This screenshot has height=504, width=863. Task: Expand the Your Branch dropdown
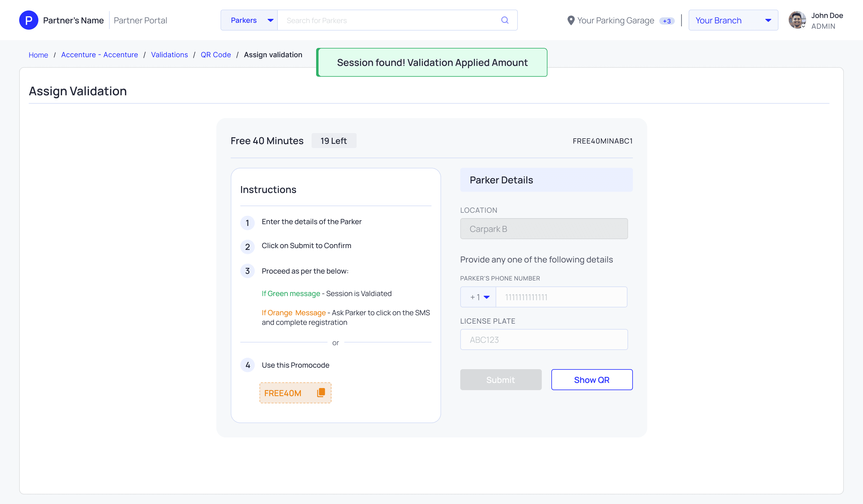pos(733,20)
